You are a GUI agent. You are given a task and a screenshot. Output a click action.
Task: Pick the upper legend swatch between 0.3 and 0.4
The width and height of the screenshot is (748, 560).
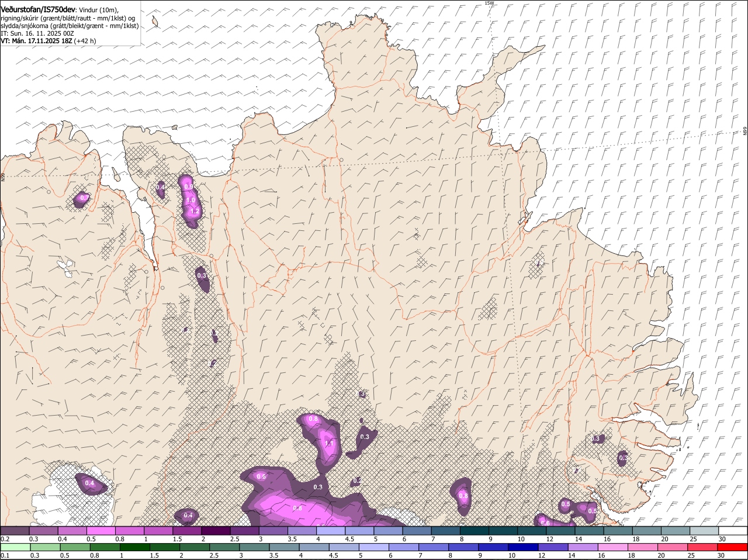(43, 531)
